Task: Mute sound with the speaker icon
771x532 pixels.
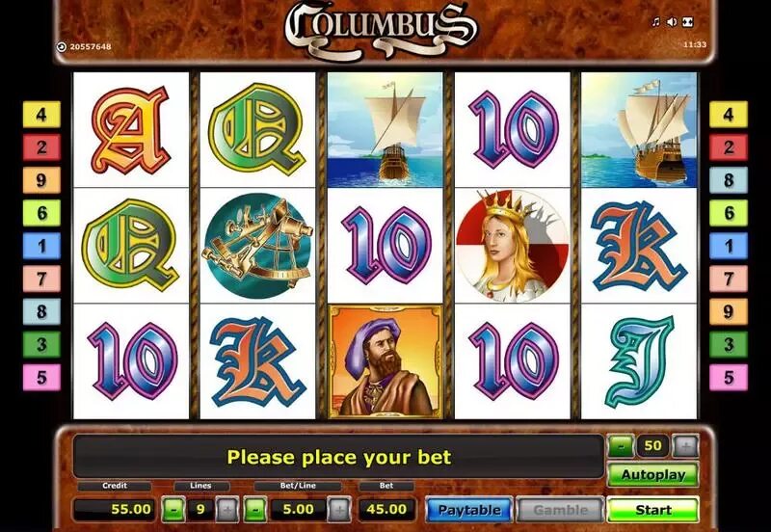Action: point(672,22)
